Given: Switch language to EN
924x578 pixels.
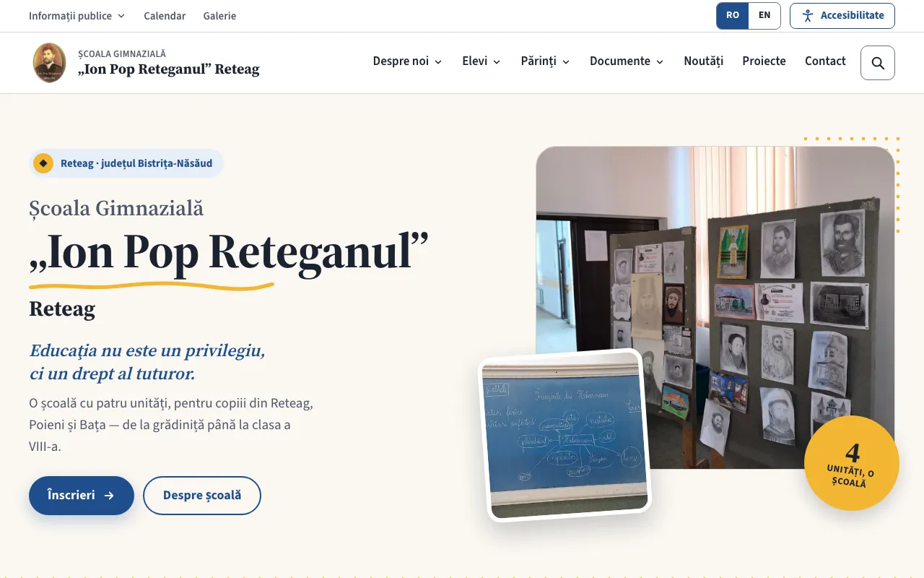Looking at the screenshot, I should (764, 16).
